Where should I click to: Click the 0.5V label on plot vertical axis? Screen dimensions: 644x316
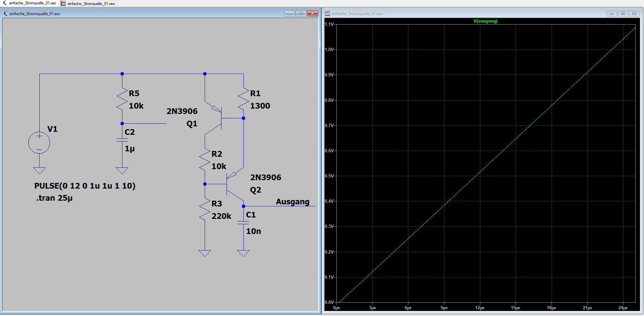tap(329, 176)
